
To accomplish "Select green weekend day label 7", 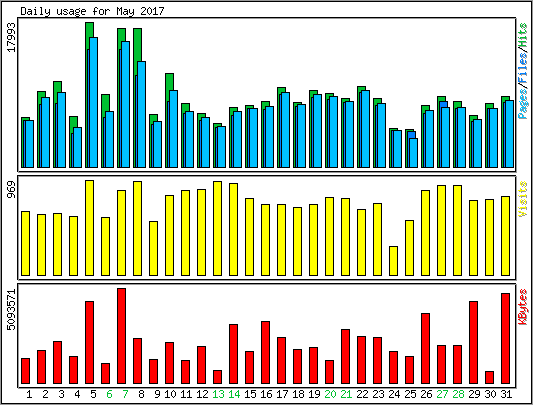I will coord(125,394).
